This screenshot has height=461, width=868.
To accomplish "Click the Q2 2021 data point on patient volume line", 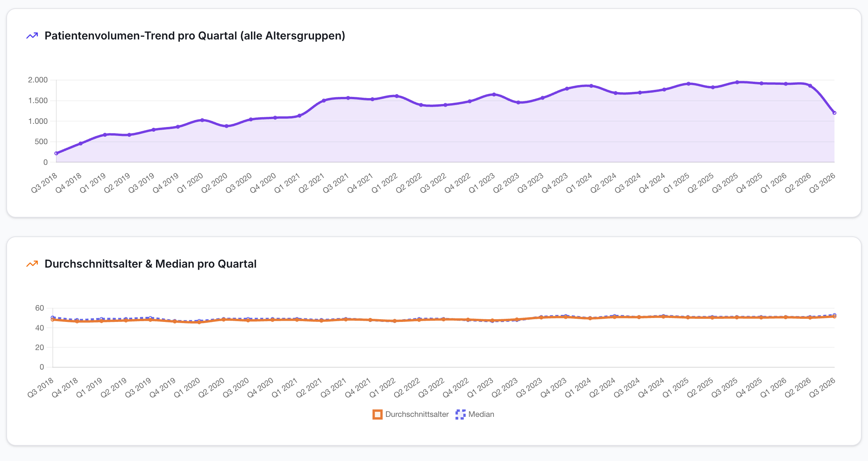I will (324, 101).
